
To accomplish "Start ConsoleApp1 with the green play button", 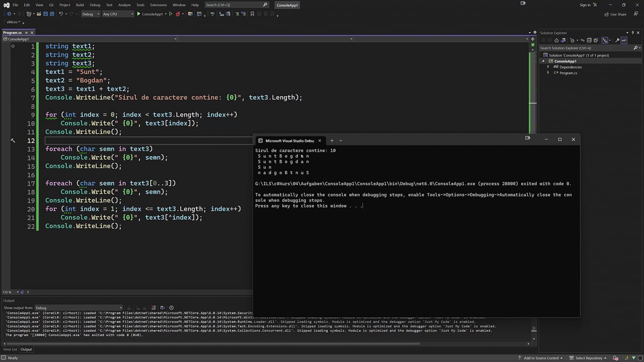I will (x=139, y=14).
